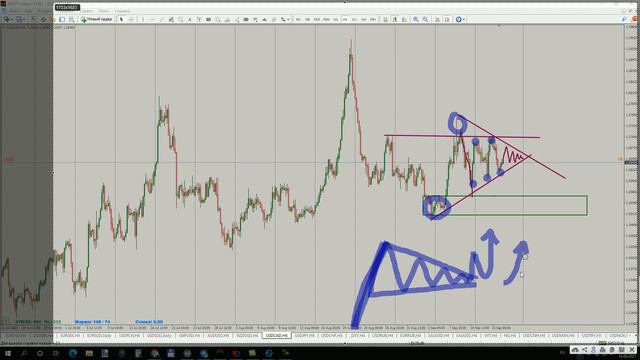Click the cloud upload icon in capture toolbar
Screen dimensions: 640x360
pyautogui.click(x=575, y=349)
